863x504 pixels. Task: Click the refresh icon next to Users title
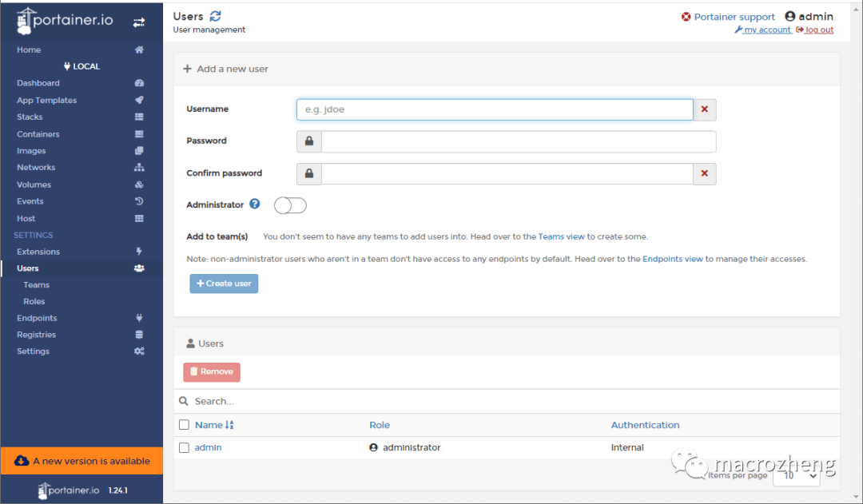(x=215, y=17)
